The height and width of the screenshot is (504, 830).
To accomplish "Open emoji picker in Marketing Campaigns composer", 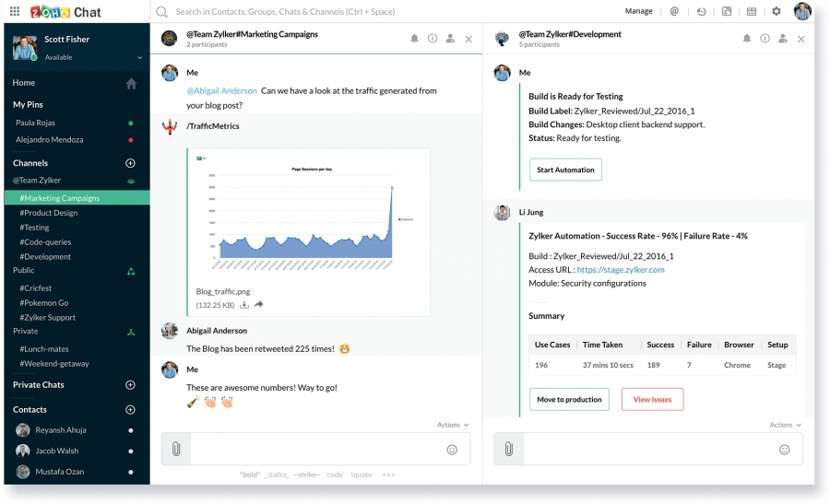I will [452, 450].
